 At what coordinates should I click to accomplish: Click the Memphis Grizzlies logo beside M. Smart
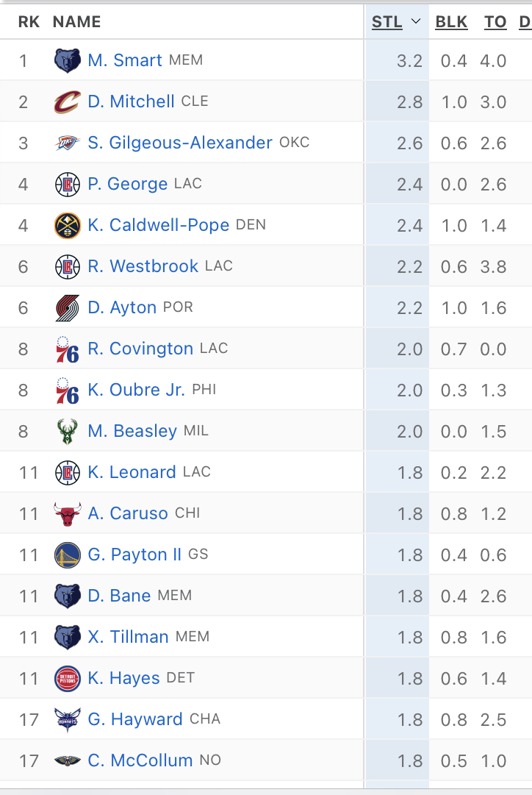pyautogui.click(x=68, y=61)
